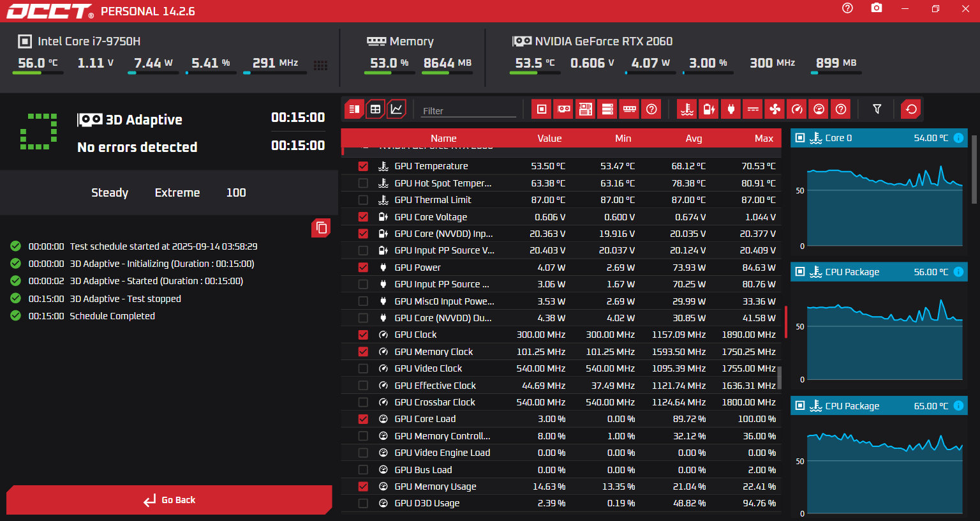The image size is (980, 521).
Task: Sort sensors by the Min column
Action: 623,139
